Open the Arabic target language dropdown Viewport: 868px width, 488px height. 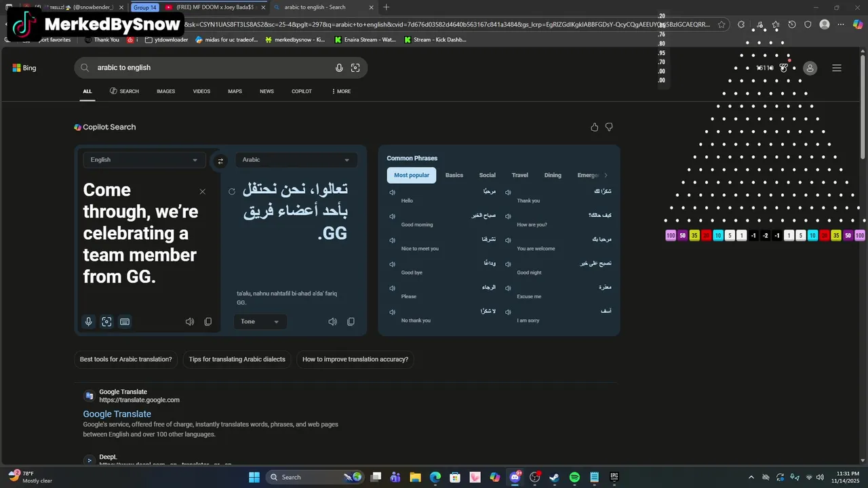296,160
